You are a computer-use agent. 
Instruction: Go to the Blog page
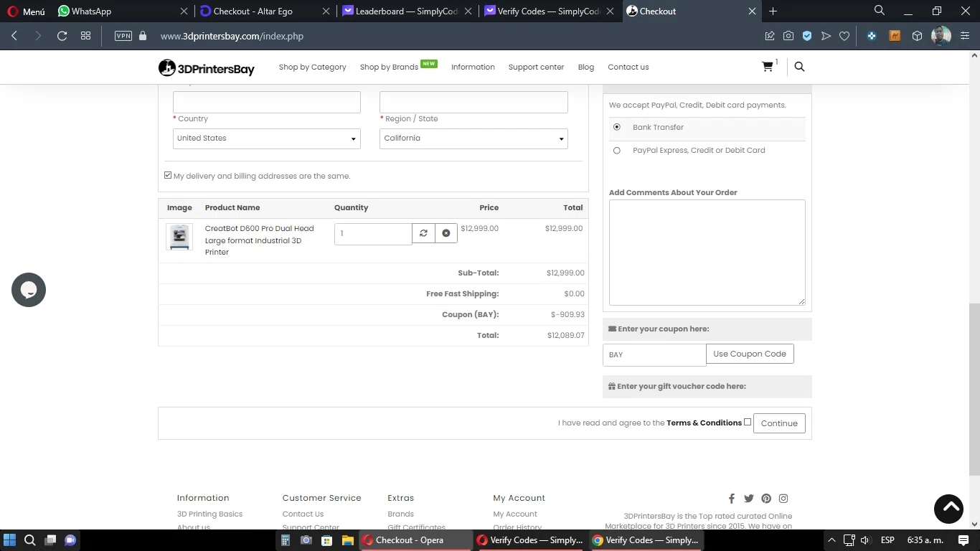click(585, 67)
